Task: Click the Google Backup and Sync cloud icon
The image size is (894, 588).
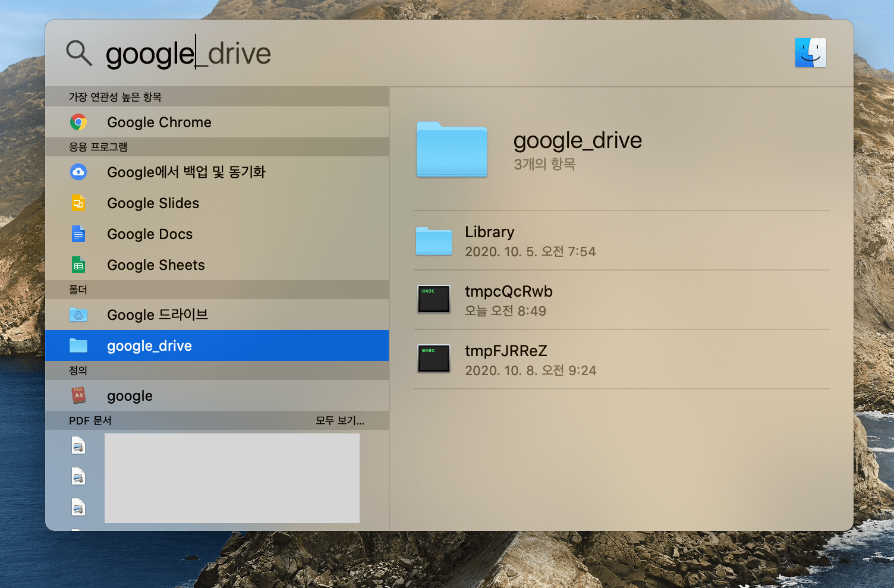Action: (78, 172)
